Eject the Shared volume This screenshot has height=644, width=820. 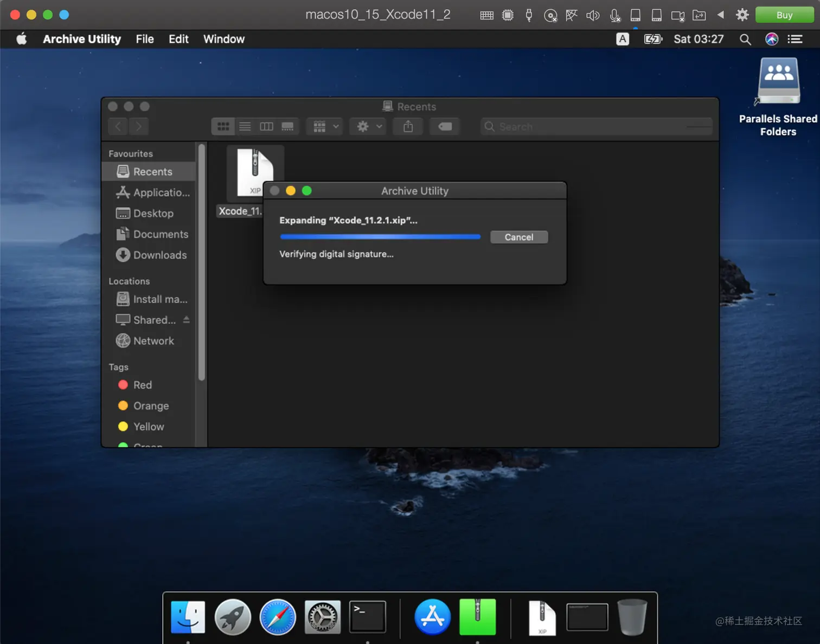pyautogui.click(x=187, y=320)
